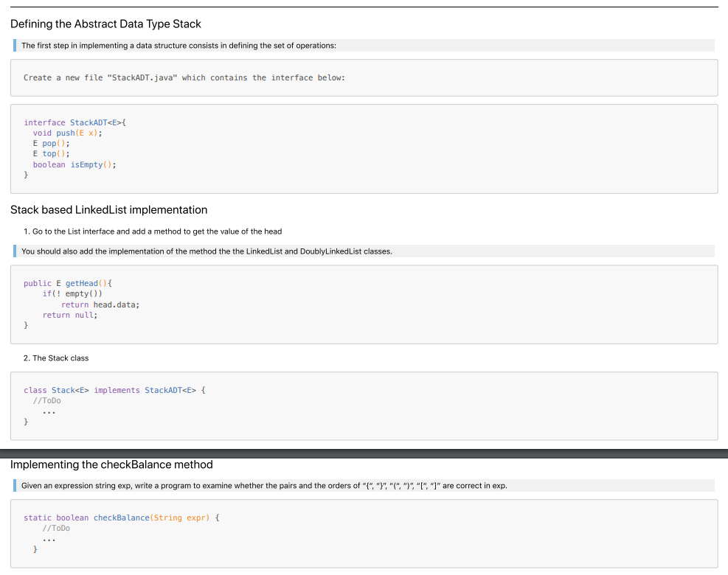Click the note about LinkedList and DoublyLinkedList classes
Image resolution: width=728 pixels, height=575 pixels.
coord(207,251)
